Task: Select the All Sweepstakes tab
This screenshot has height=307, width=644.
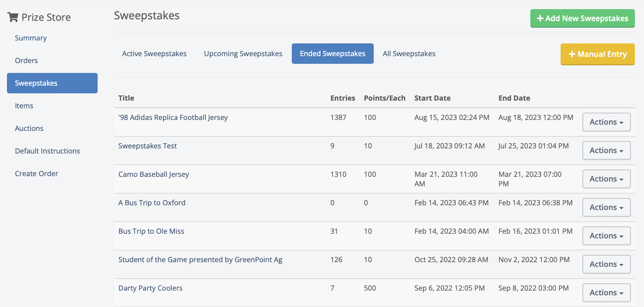Action: [409, 54]
